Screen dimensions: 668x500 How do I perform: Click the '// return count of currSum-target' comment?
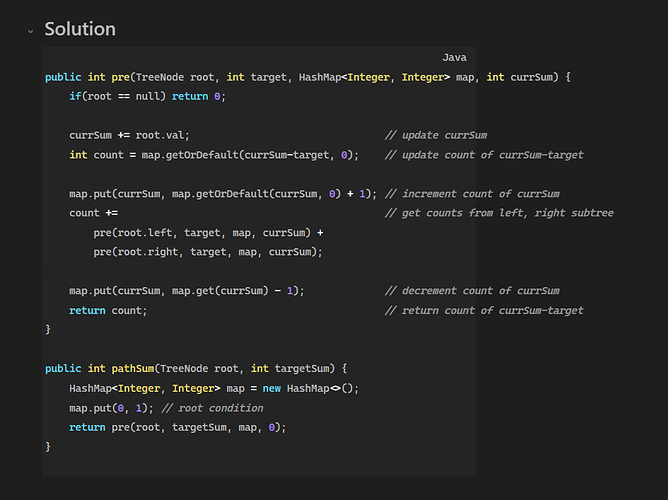pyautogui.click(x=484, y=310)
